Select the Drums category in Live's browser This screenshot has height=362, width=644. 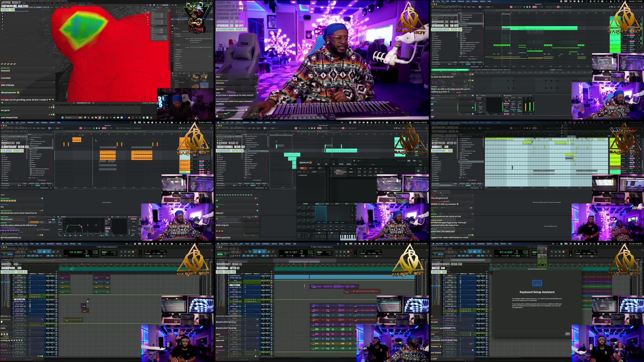[221, 160]
